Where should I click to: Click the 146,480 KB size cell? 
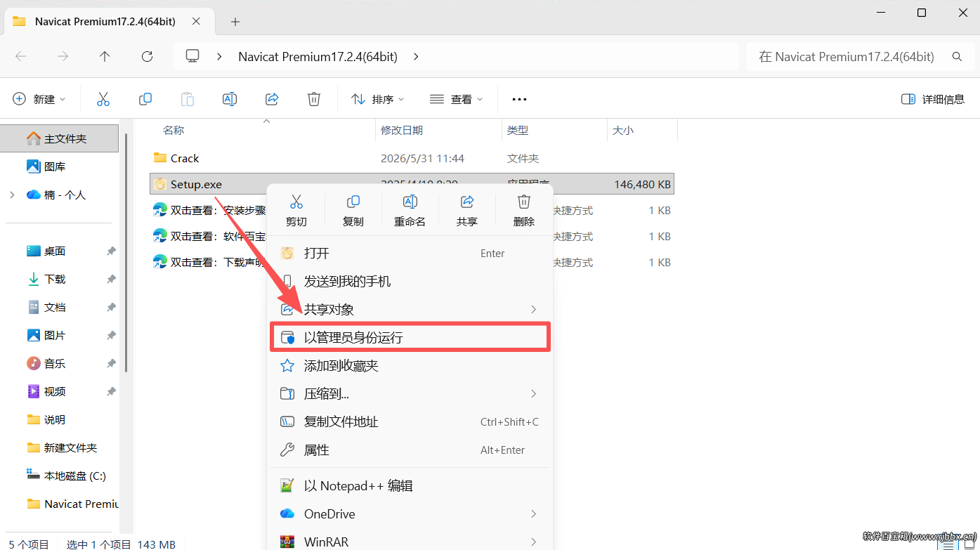point(642,185)
